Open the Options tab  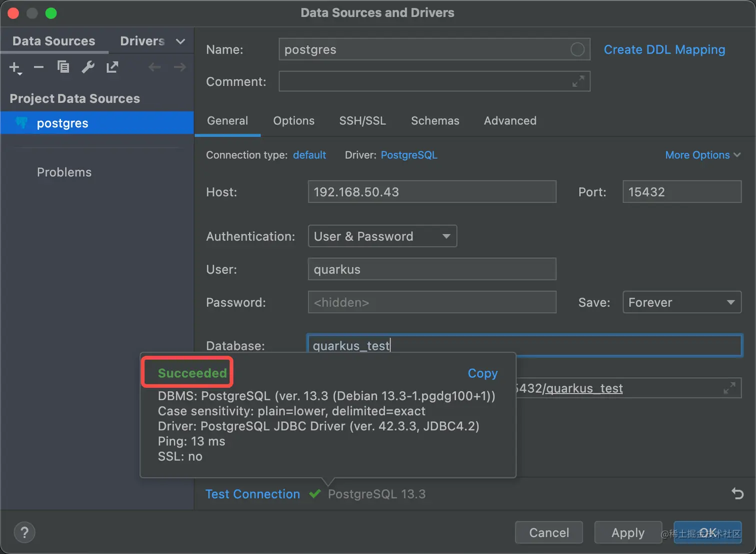294,121
